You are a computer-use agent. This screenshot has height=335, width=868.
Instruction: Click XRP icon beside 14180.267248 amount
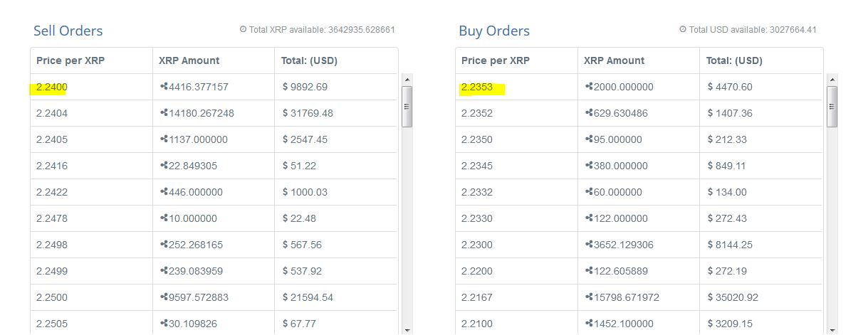[164, 113]
